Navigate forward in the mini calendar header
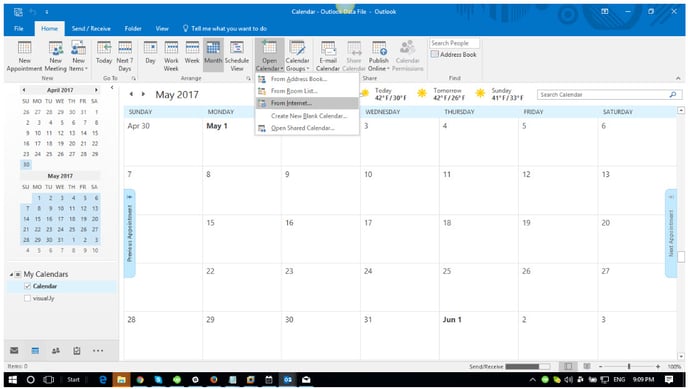The width and height of the screenshot is (688, 389). 96,90
